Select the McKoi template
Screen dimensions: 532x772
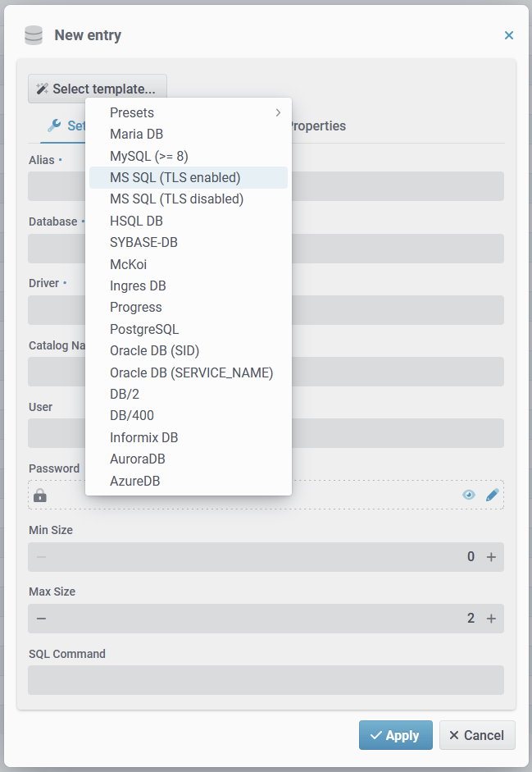[189, 264]
